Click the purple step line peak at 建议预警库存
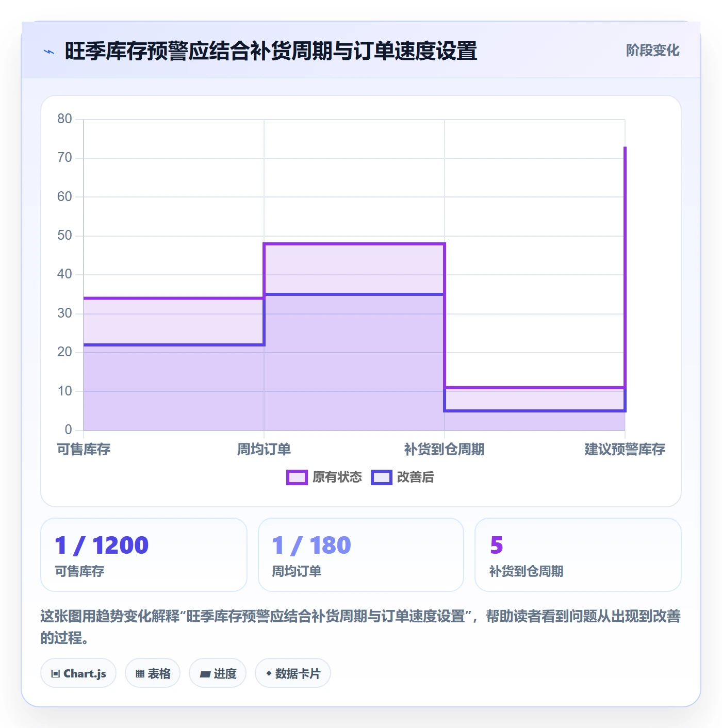This screenshot has width=722, height=728. coord(625,148)
